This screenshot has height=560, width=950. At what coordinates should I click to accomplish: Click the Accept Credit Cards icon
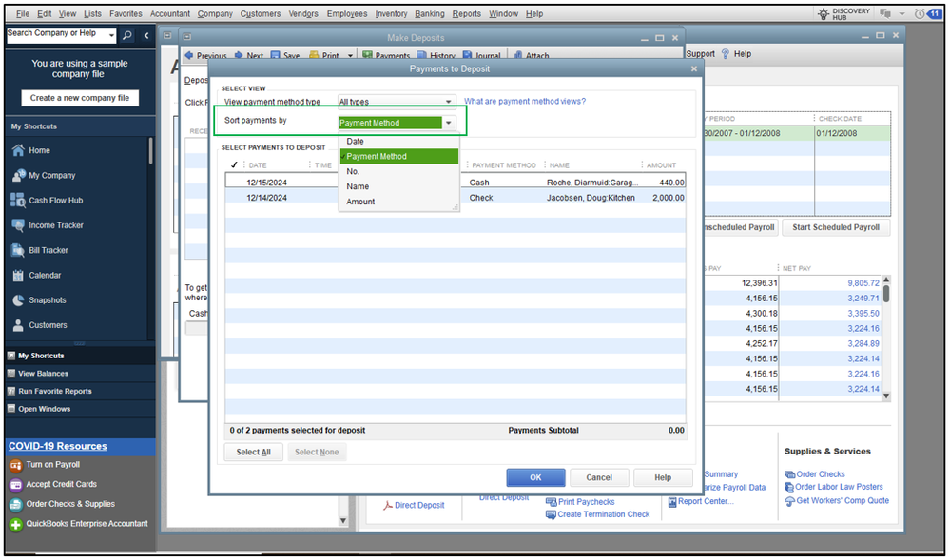(16, 485)
